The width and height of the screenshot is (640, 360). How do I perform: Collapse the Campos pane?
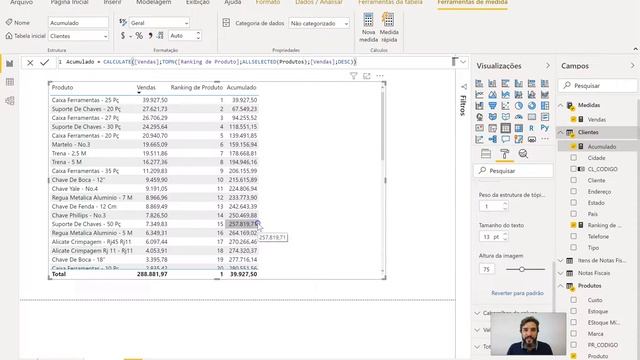633,66
